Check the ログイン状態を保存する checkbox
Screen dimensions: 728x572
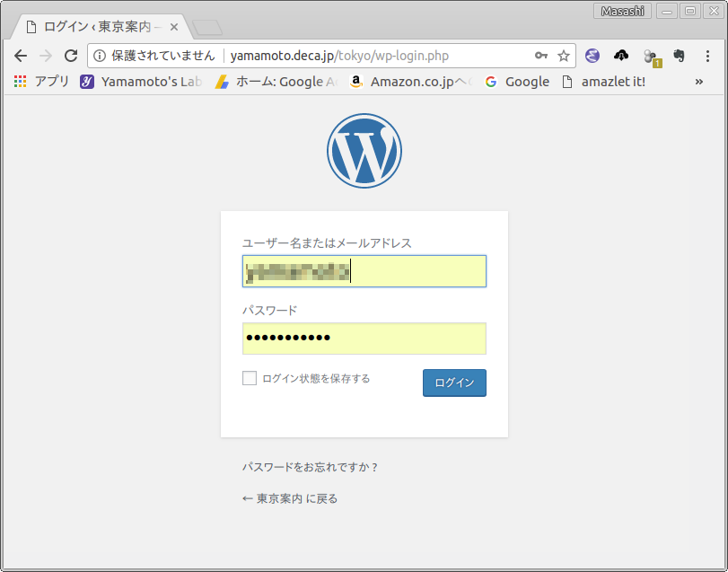[x=250, y=378]
